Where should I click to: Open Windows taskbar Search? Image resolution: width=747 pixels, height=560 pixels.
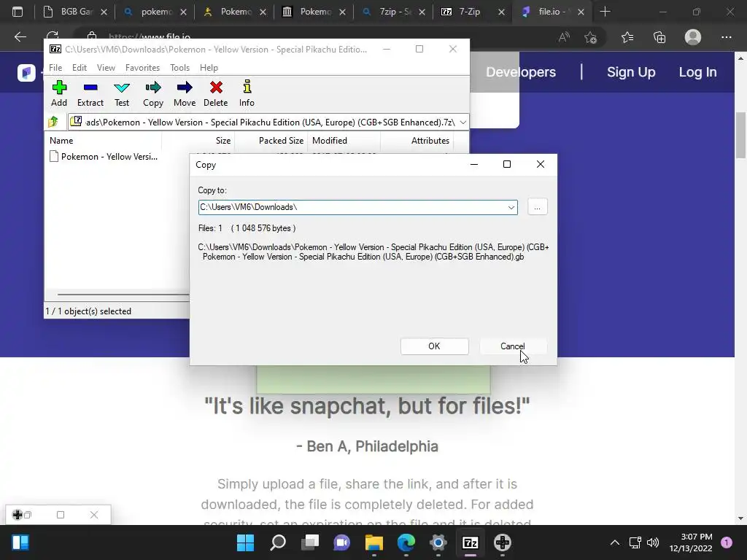coord(278,542)
